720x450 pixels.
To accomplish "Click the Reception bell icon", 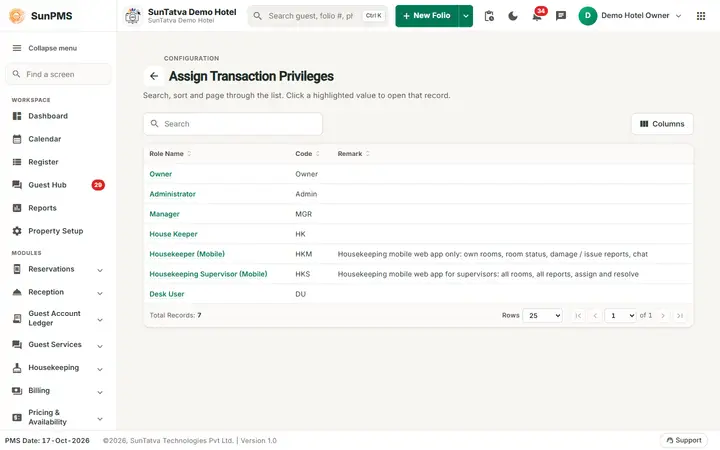I will (x=17, y=292).
